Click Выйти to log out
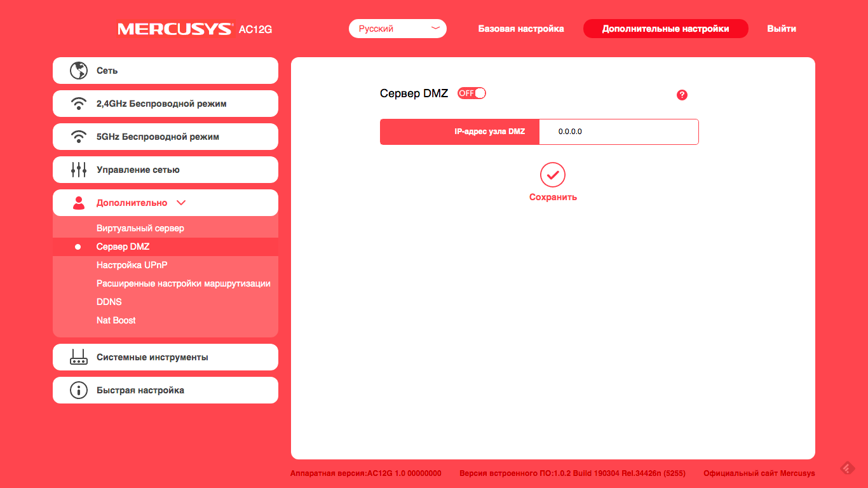 pyautogui.click(x=781, y=29)
